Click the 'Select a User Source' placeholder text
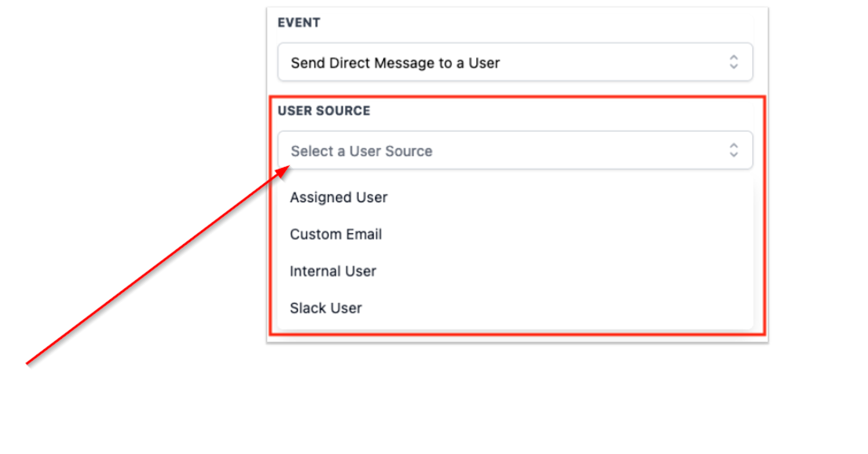This screenshot has width=868, height=454. (362, 151)
